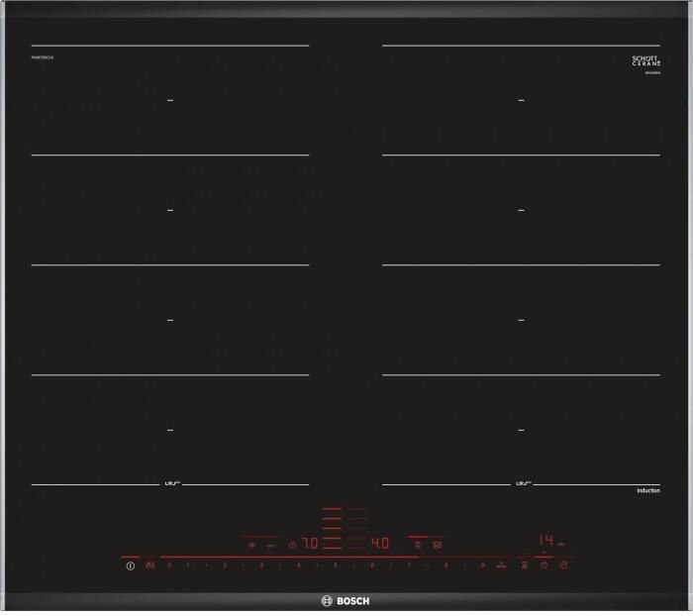Screen dimensions: 693x616
Task: Tap the cooking timer clock icon
Action: pyautogui.click(x=544, y=565)
